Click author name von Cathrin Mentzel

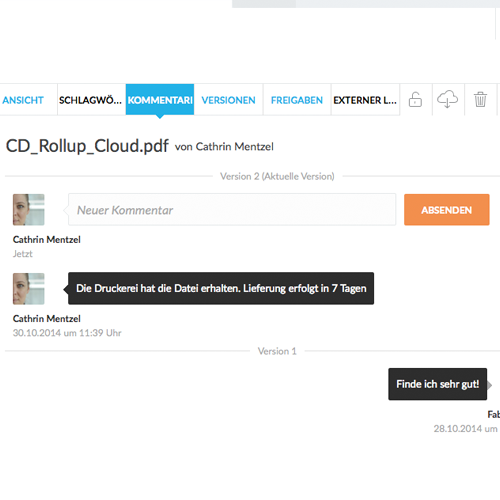point(224,147)
